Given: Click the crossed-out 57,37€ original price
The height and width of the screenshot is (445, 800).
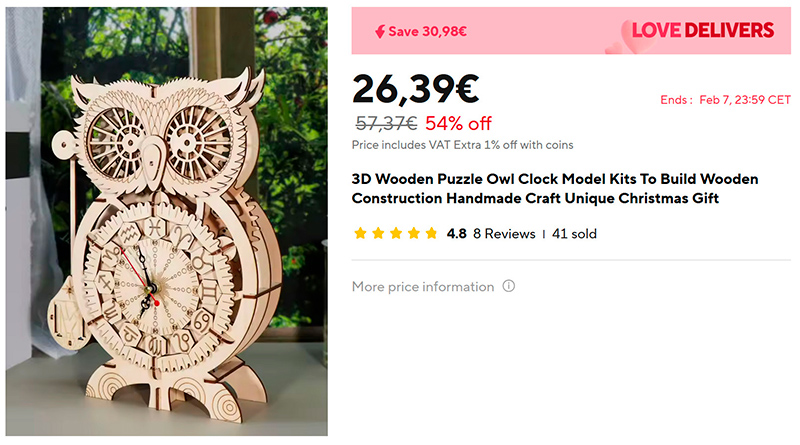Looking at the screenshot, I should (x=386, y=124).
